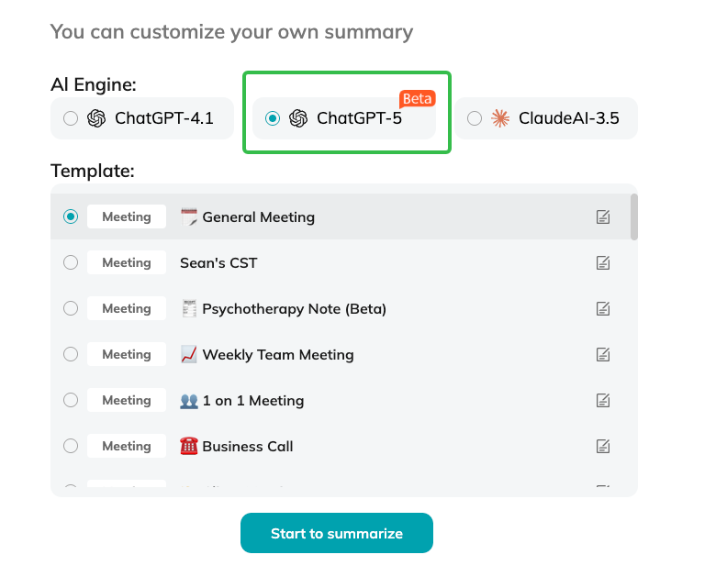This screenshot has height=588, width=727.
Task: Select the 1 on 1 Meeting radio
Action: [71, 401]
